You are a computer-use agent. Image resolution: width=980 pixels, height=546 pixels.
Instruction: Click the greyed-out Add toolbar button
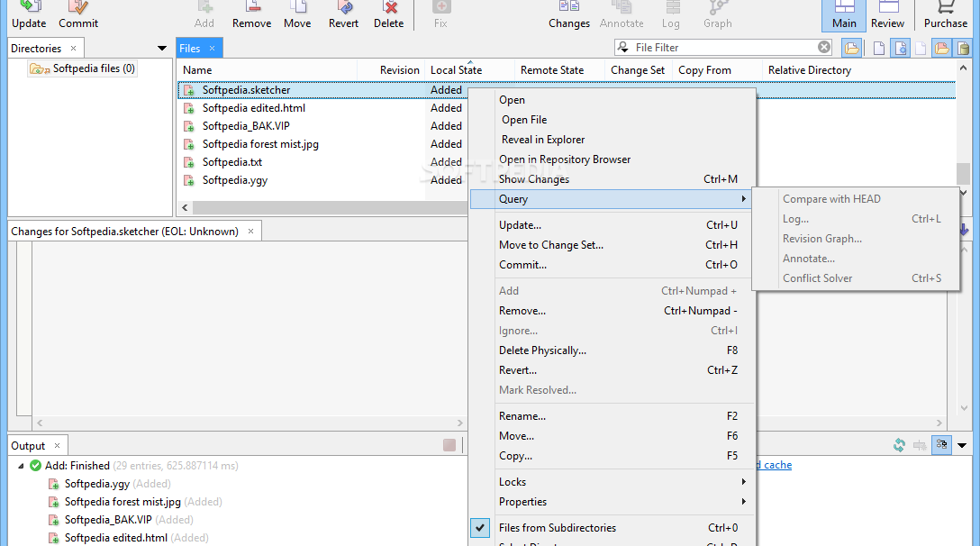coord(204,15)
